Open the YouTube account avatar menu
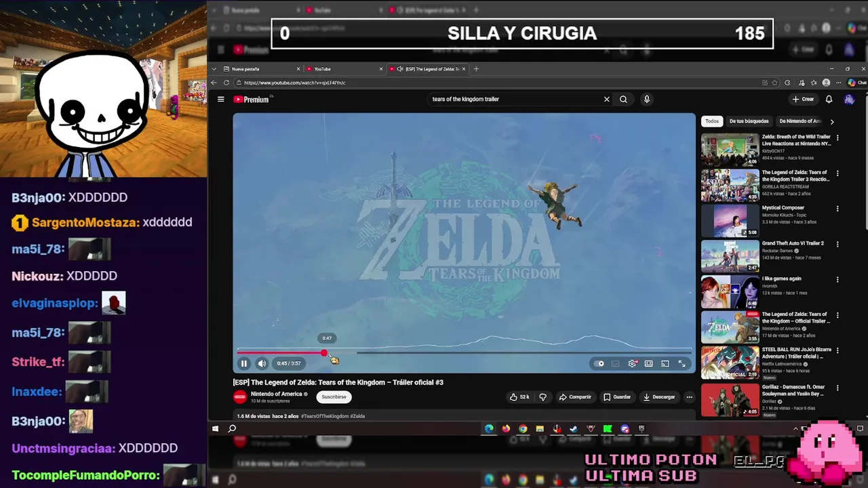The height and width of the screenshot is (488, 868). [849, 99]
